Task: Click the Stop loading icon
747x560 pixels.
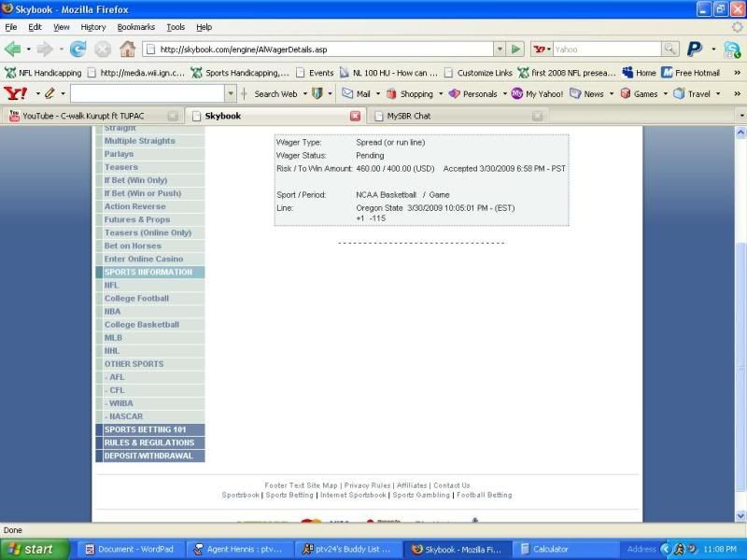Action: point(103,49)
